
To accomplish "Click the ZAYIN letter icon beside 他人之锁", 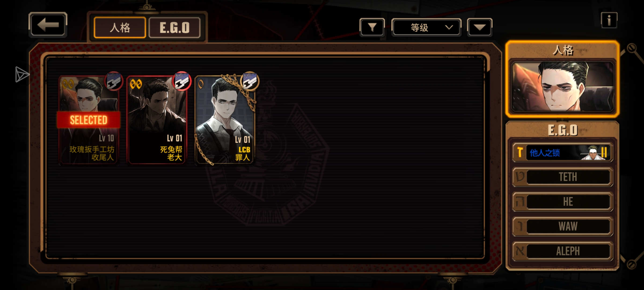I will click(520, 153).
